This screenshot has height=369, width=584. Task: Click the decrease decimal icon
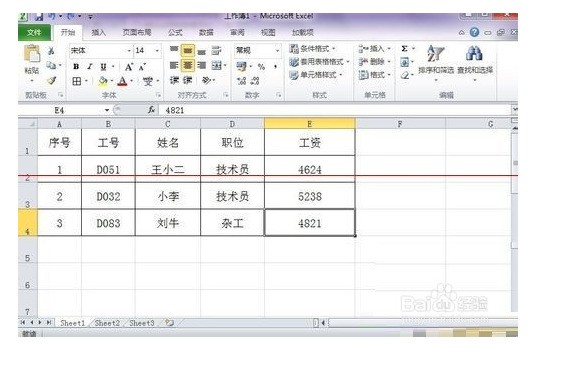coord(255,81)
